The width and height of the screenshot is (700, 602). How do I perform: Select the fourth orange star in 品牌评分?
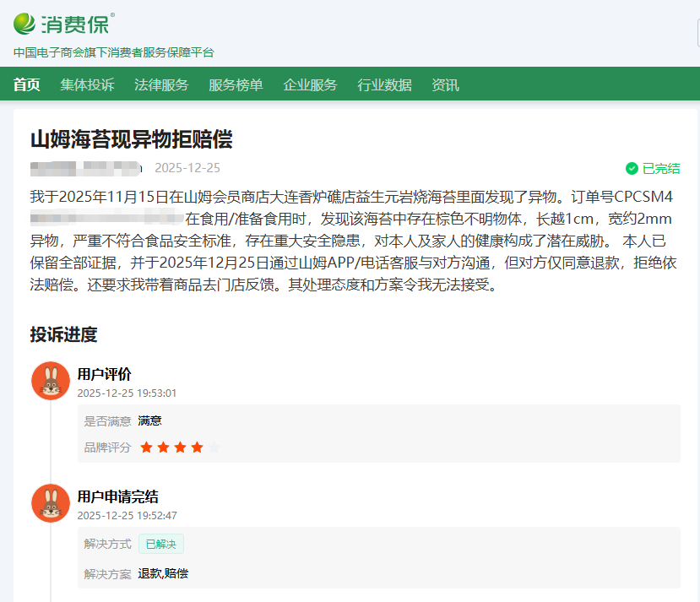point(198,447)
